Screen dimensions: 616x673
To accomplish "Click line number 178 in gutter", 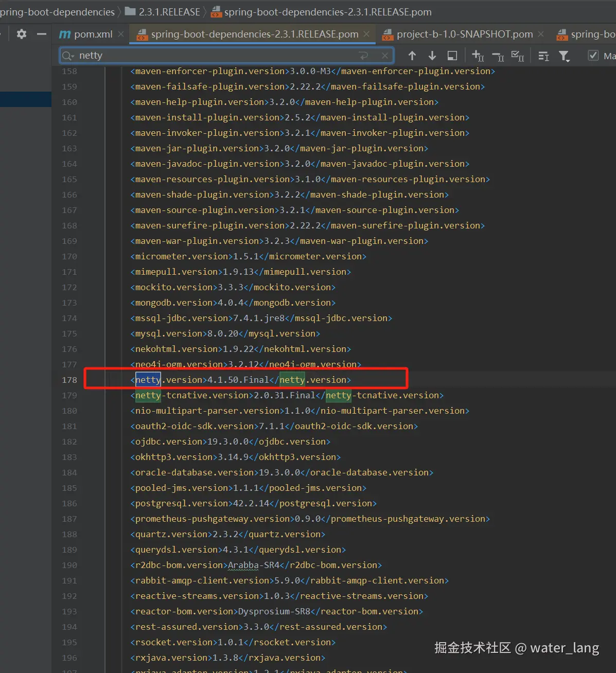I will point(69,380).
